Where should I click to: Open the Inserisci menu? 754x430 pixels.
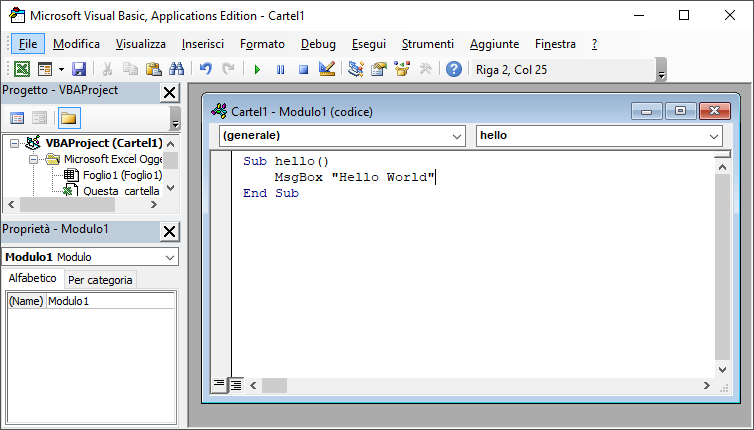[203, 44]
